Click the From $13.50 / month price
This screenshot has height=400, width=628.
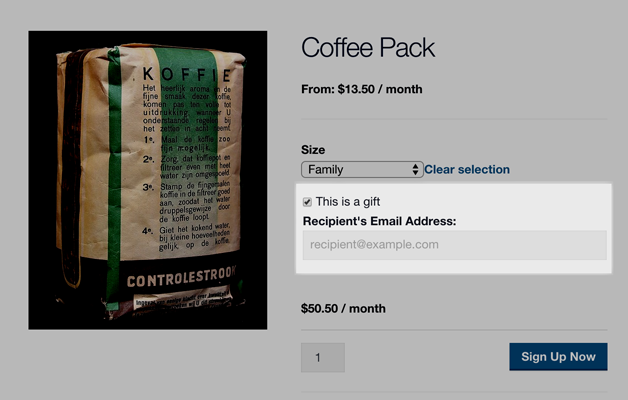tap(361, 89)
